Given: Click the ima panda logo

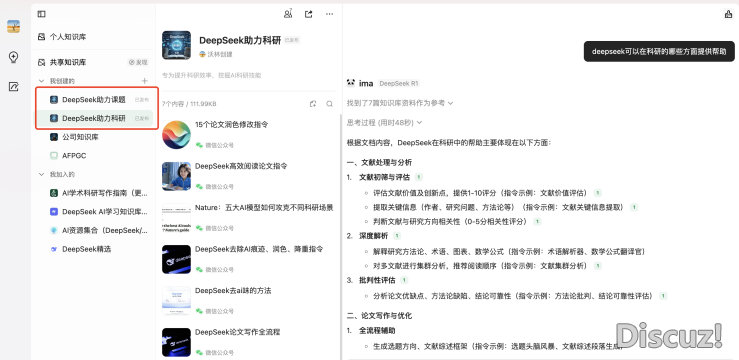Looking at the screenshot, I should coord(351,83).
